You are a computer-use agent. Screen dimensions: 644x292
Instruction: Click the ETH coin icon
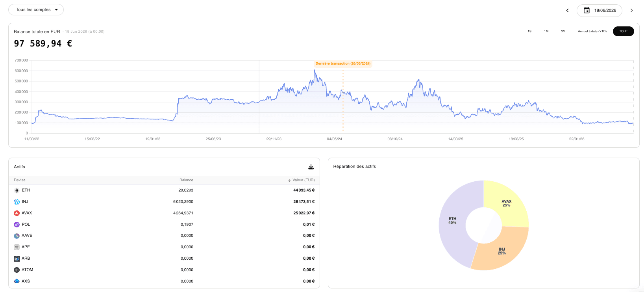click(17, 190)
